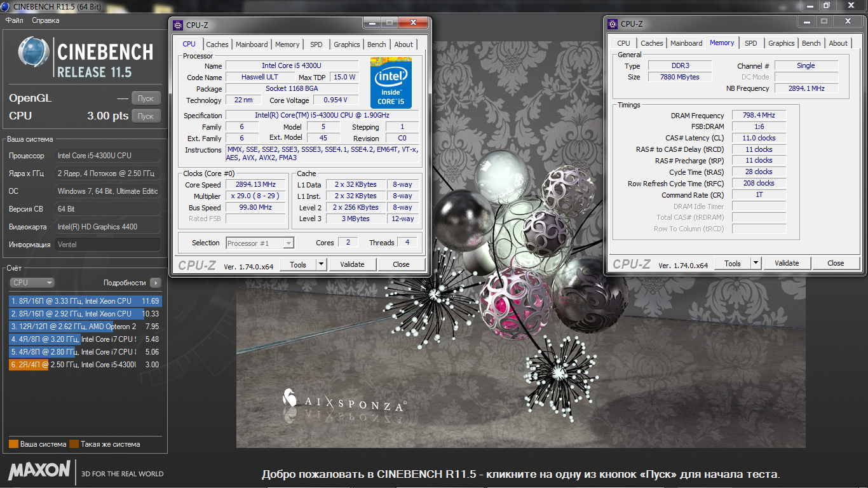This screenshot has height=488, width=868.
Task: Switch to About tab in right CPU-Z
Action: (838, 43)
